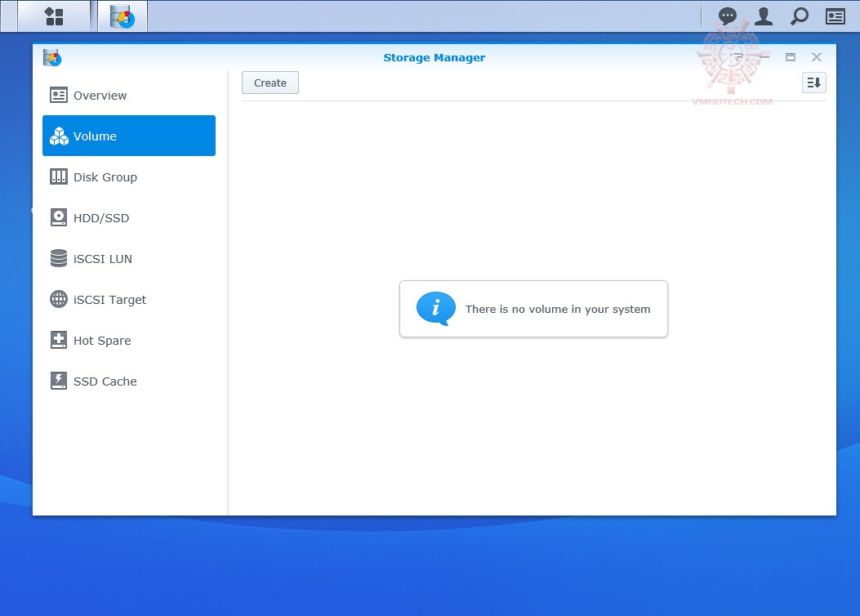Go to the Hot Spare section
This screenshot has height=616, width=860.
click(x=129, y=341)
